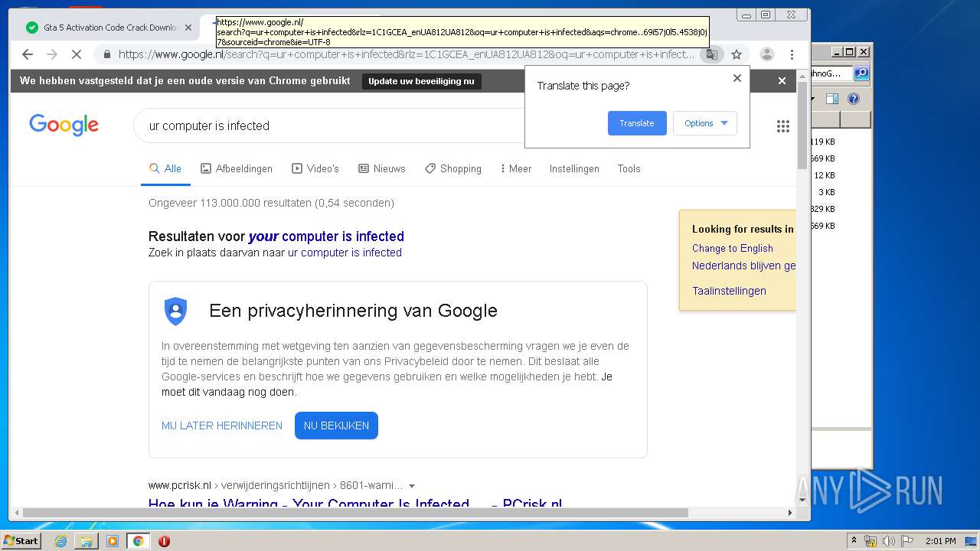Screen dimensions: 980x551
Task: Click the address bar URL
Action: pyautogui.click(x=406, y=54)
